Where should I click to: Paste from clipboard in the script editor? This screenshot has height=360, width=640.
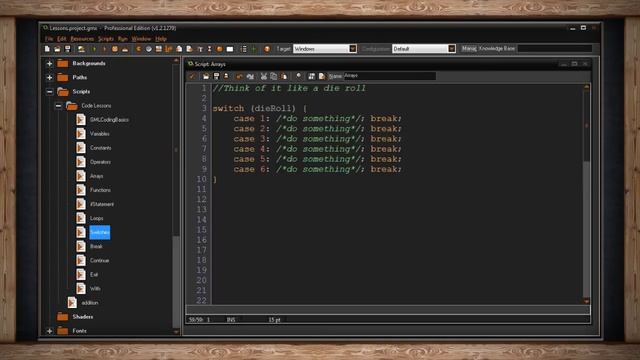284,76
